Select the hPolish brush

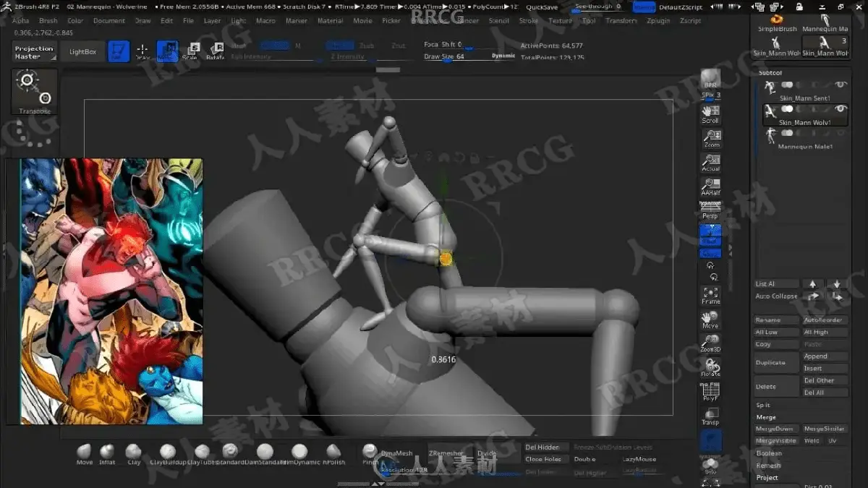coord(333,453)
